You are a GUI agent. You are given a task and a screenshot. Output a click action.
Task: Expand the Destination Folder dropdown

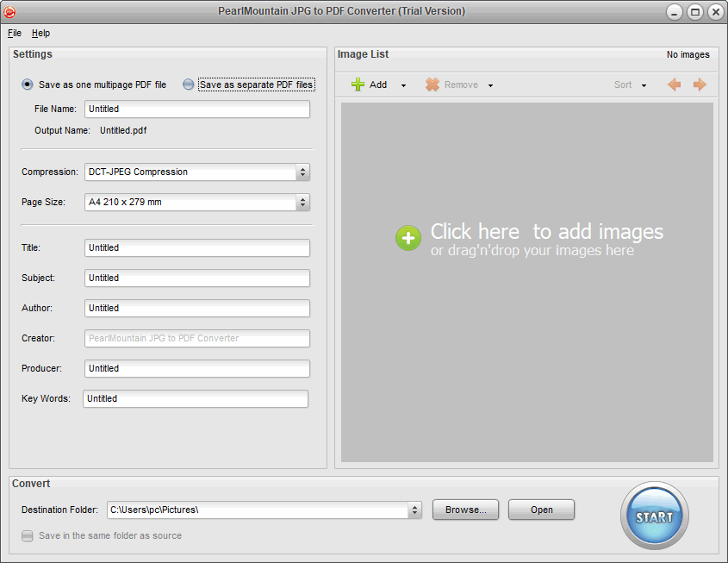click(x=414, y=510)
